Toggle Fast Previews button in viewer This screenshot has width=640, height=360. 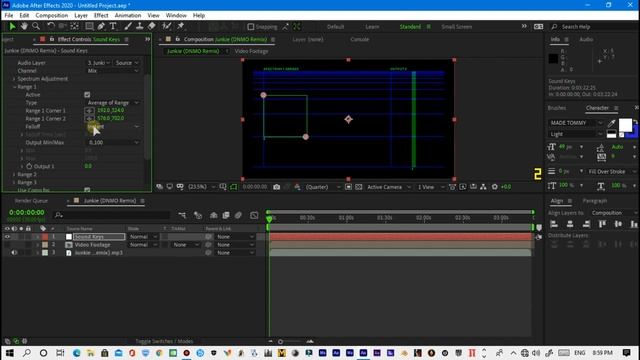[x=463, y=187]
